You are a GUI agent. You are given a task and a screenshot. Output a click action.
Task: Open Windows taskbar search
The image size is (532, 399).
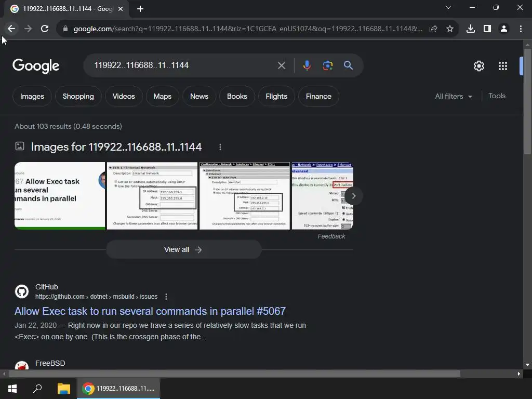pyautogui.click(x=37, y=389)
